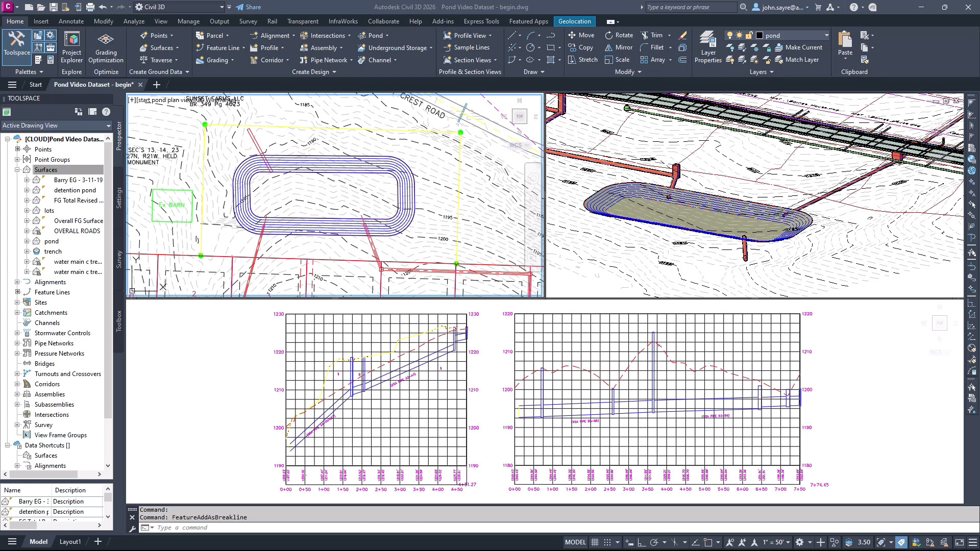
Task: Select the Move tool
Action: tap(581, 35)
